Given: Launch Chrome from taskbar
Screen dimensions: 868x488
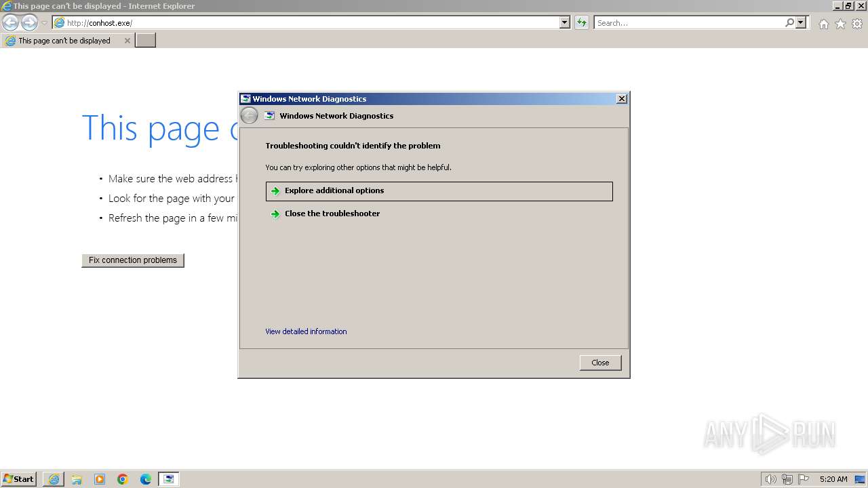Looking at the screenshot, I should click(x=123, y=479).
